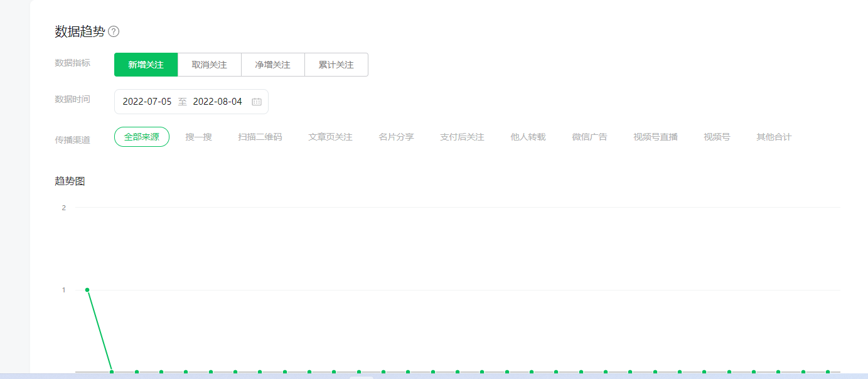This screenshot has height=379, width=868.
Task: Click the y-axis label 2
Action: (63, 208)
